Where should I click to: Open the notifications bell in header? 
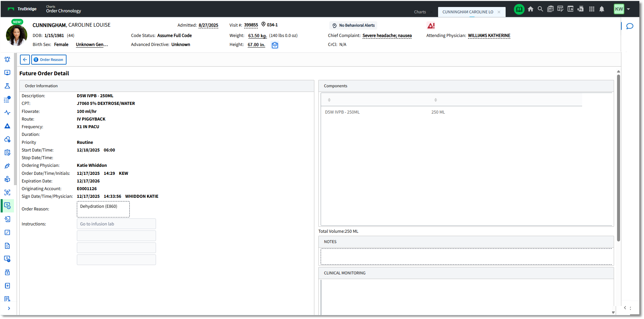pyautogui.click(x=602, y=9)
